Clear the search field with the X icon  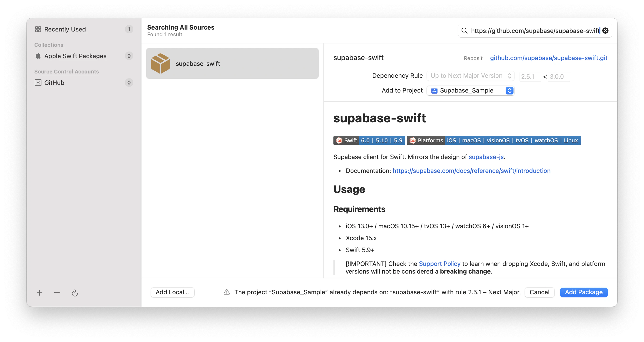[605, 31]
